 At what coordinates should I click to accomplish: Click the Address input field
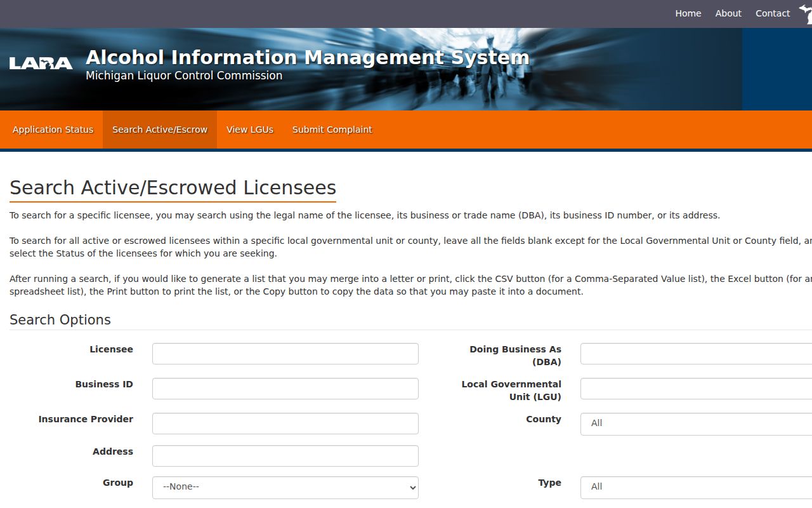[x=285, y=456]
